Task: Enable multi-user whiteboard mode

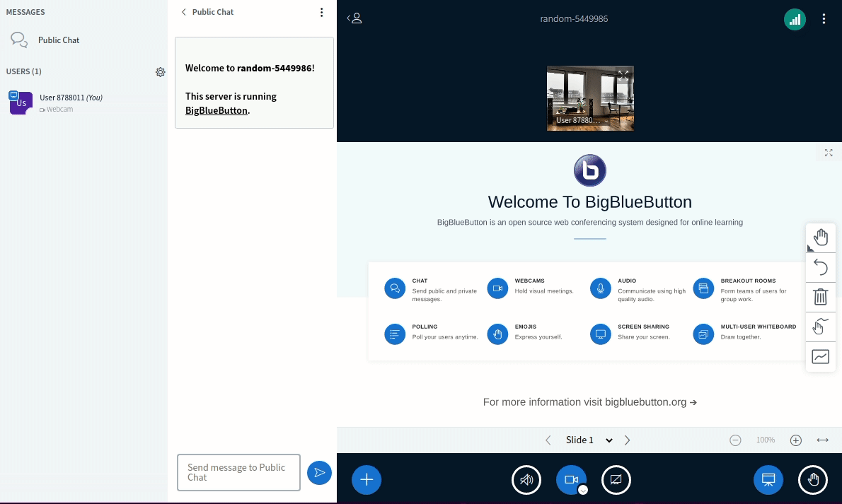Action: click(x=821, y=326)
